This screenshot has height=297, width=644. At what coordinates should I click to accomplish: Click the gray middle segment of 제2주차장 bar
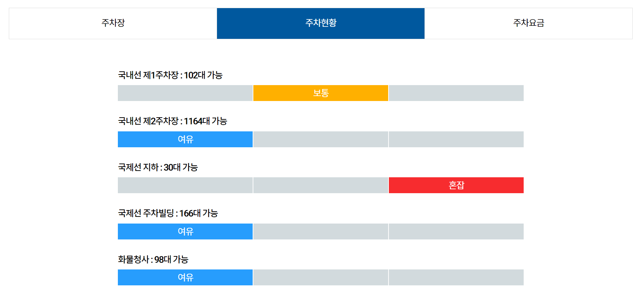(320, 139)
